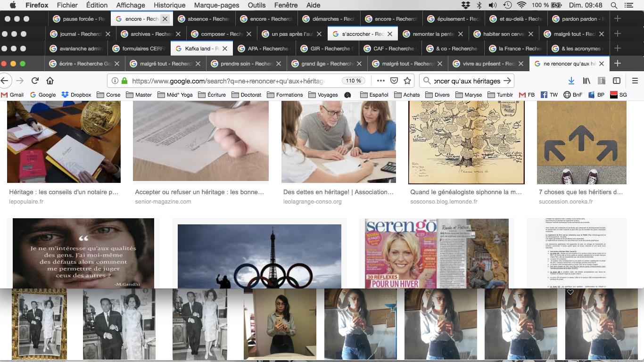This screenshot has height=362, width=644.
Task: Toggle the sidebar view
Action: (616, 81)
